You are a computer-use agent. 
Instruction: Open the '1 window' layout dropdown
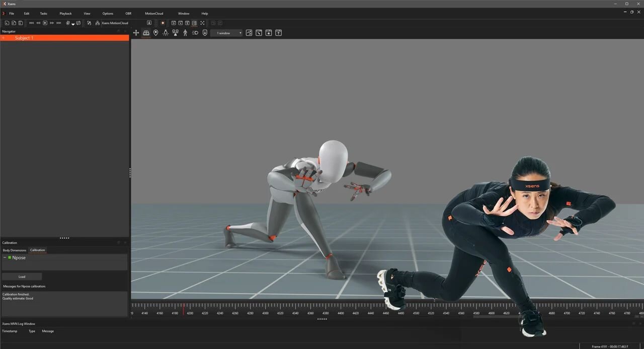[226, 33]
